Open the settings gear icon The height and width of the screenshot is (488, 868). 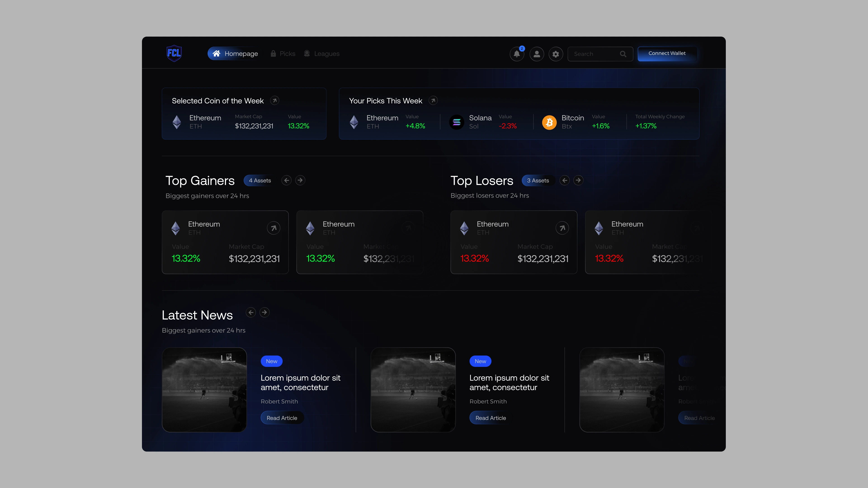click(556, 54)
